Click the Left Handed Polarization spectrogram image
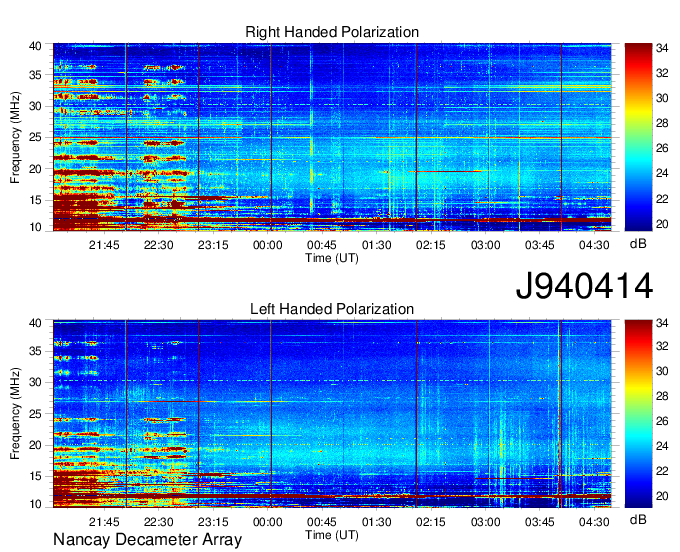 tap(332, 414)
